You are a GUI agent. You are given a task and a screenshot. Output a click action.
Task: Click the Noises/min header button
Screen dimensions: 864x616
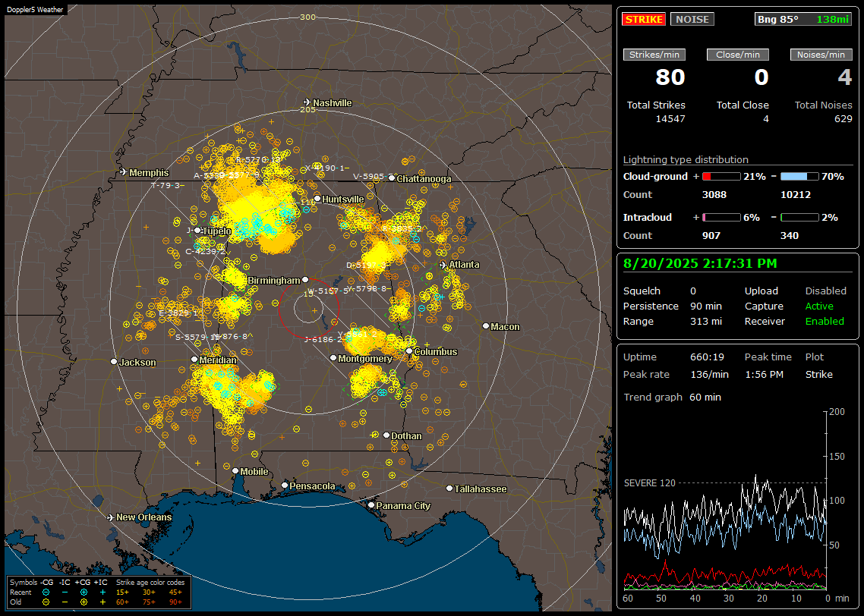821,55
